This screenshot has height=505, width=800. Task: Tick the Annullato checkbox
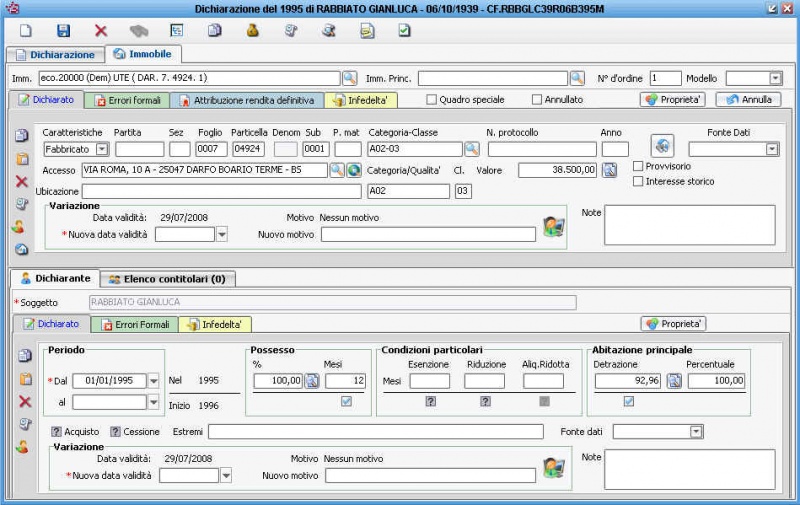point(537,100)
